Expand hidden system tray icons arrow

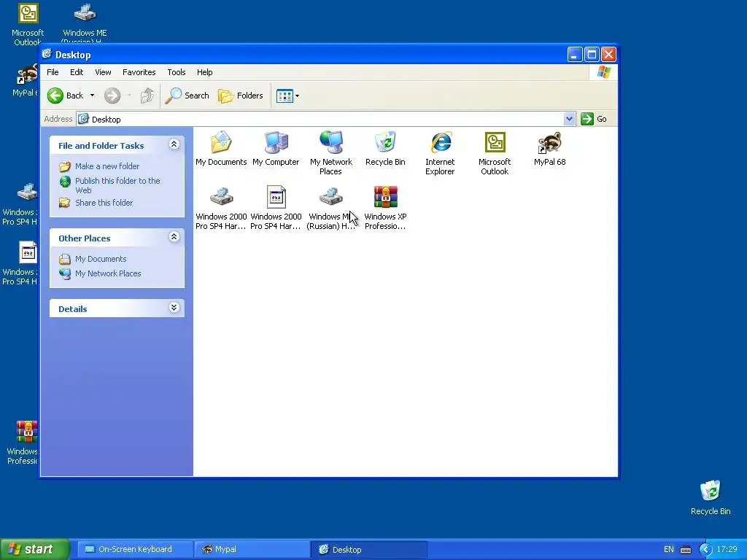705,550
